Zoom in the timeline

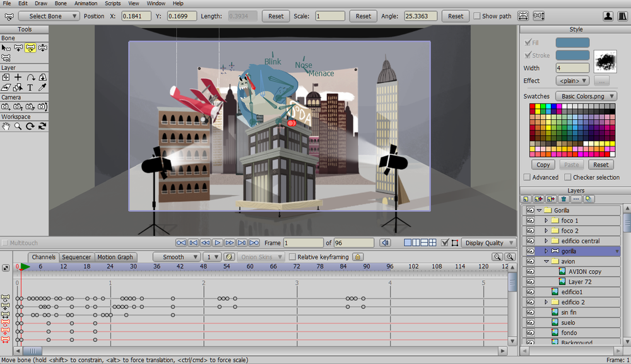(x=510, y=257)
